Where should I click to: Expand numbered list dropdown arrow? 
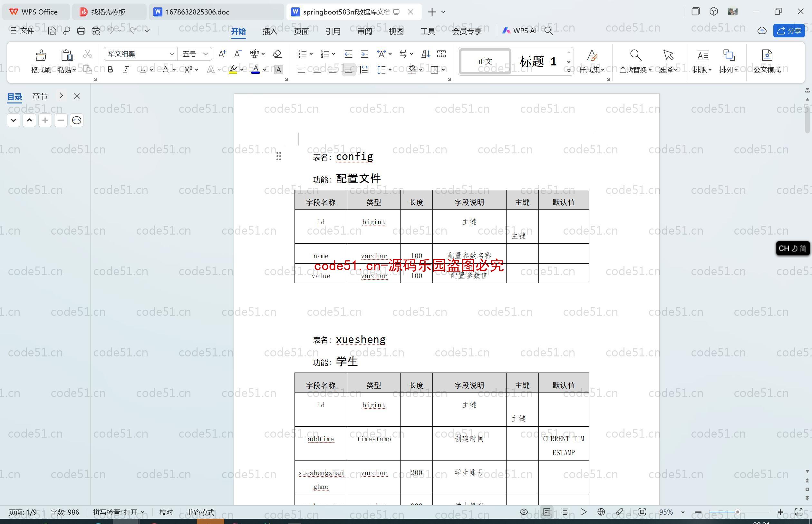(334, 54)
